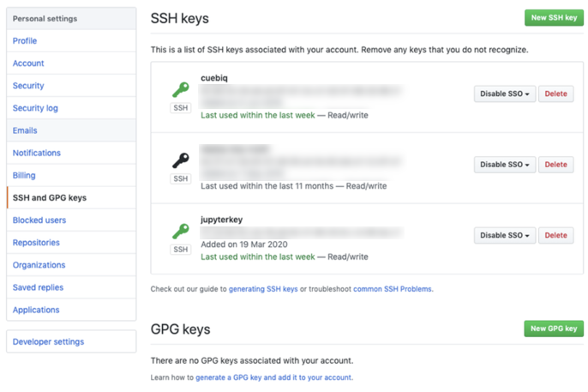
Task: Expand Disable SSO dropdown for cuebiq key
Action: 504,93
